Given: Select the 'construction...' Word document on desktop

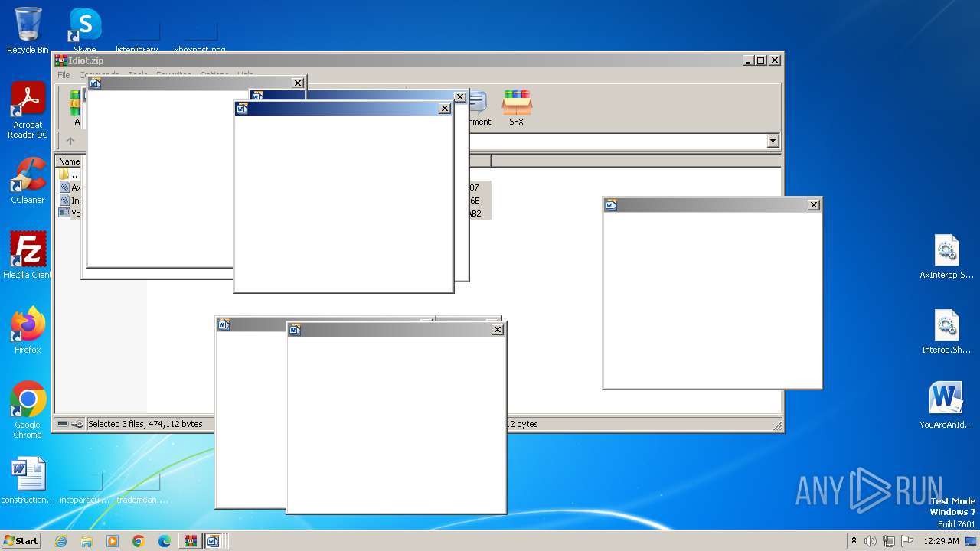Looking at the screenshot, I should point(28,481).
